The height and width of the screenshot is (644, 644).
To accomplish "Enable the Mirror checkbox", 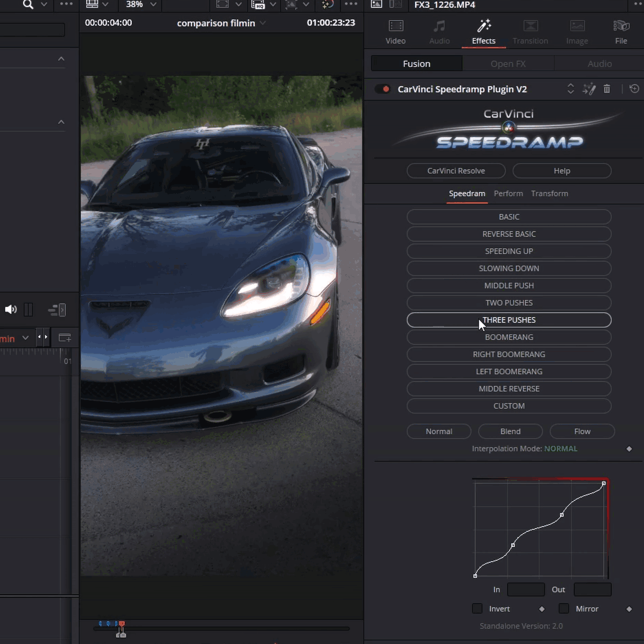I will 563,608.
